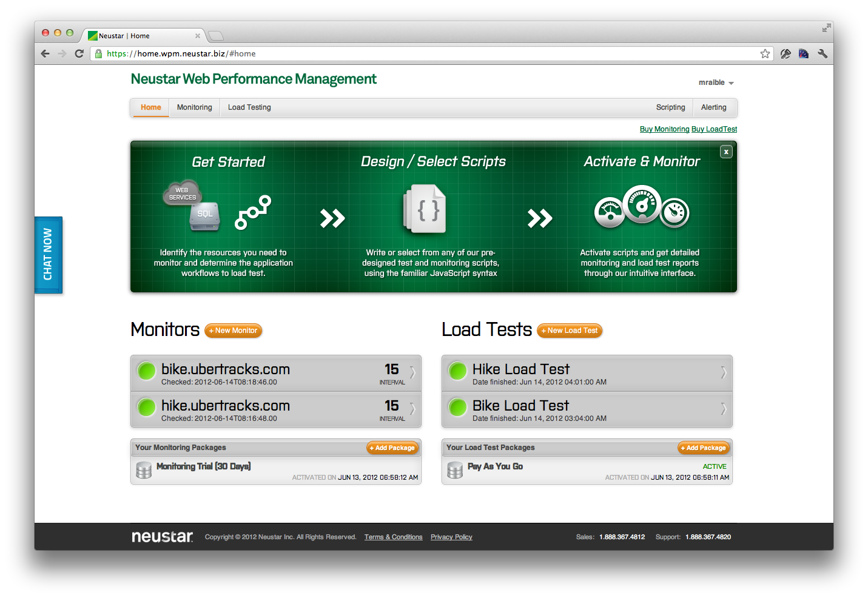The width and height of the screenshot is (868, 598).
Task: Open the Chat Now side panel
Action: click(x=48, y=255)
